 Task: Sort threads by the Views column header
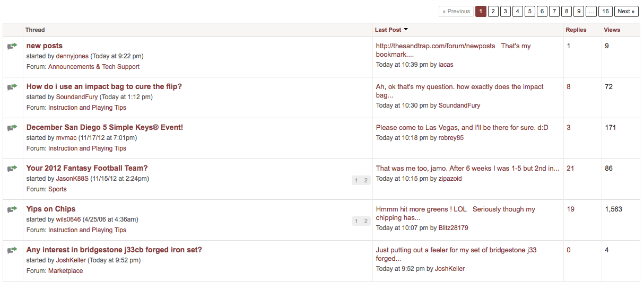[x=612, y=30]
